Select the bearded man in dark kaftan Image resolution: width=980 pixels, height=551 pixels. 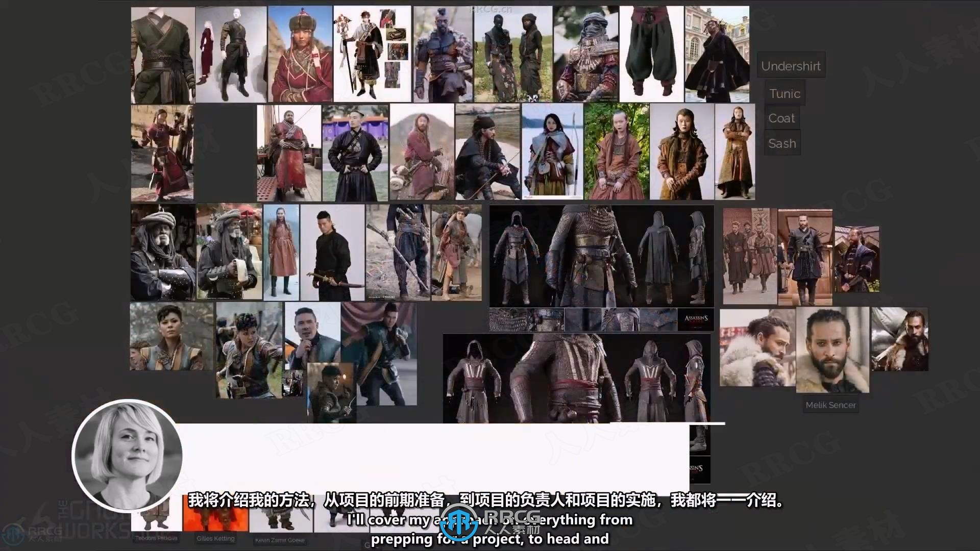(x=805, y=258)
